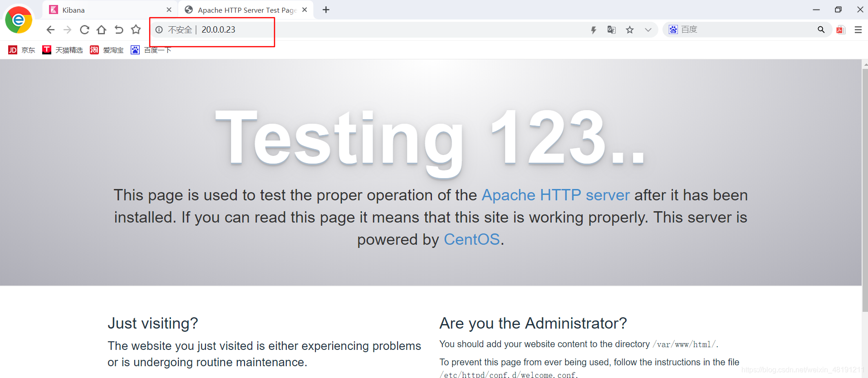Click the 百度 search input box
The height and width of the screenshot is (378, 868).
[x=746, y=29]
